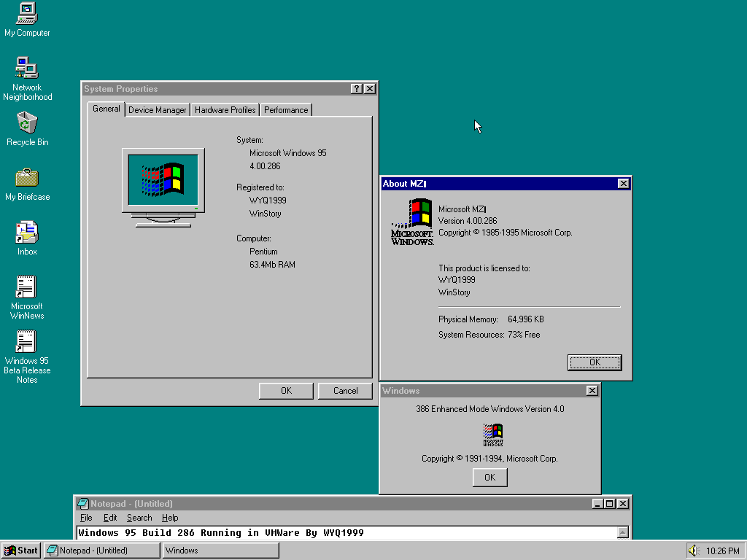Open the Performance tab
Image resolution: width=747 pixels, height=560 pixels.
click(286, 110)
